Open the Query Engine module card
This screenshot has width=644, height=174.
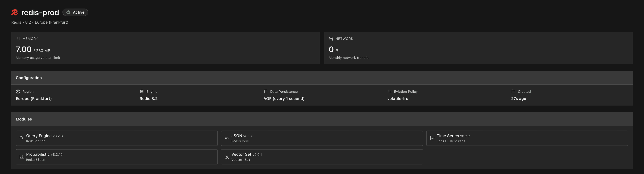tap(117, 138)
